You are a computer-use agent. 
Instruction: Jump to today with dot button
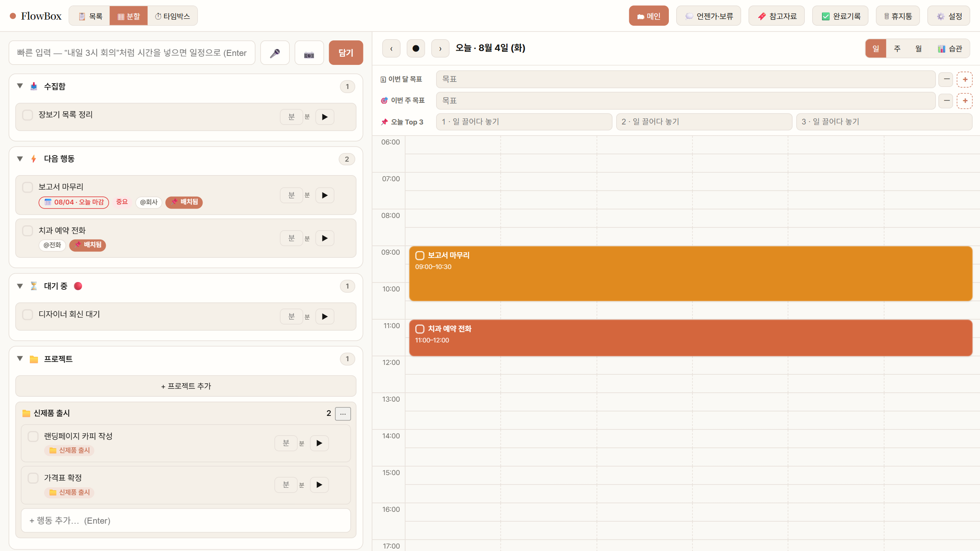(416, 49)
